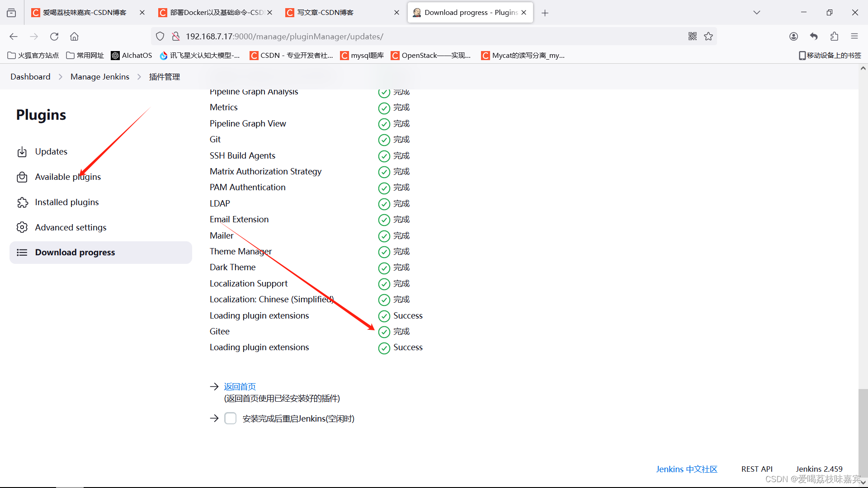
Task: Open the mysql题库 bookmark
Action: tap(362, 56)
